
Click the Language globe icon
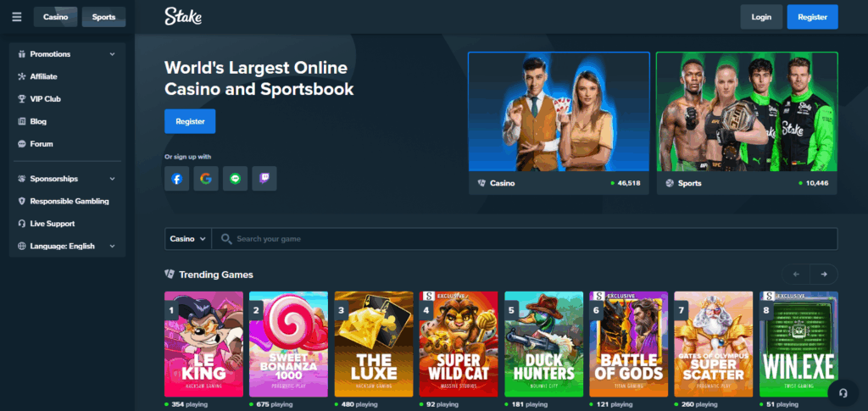point(22,246)
